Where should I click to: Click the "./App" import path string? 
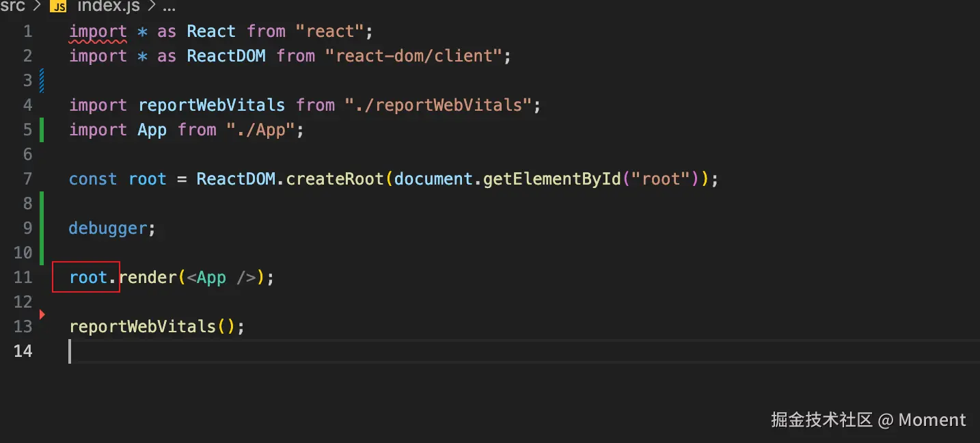(x=261, y=130)
